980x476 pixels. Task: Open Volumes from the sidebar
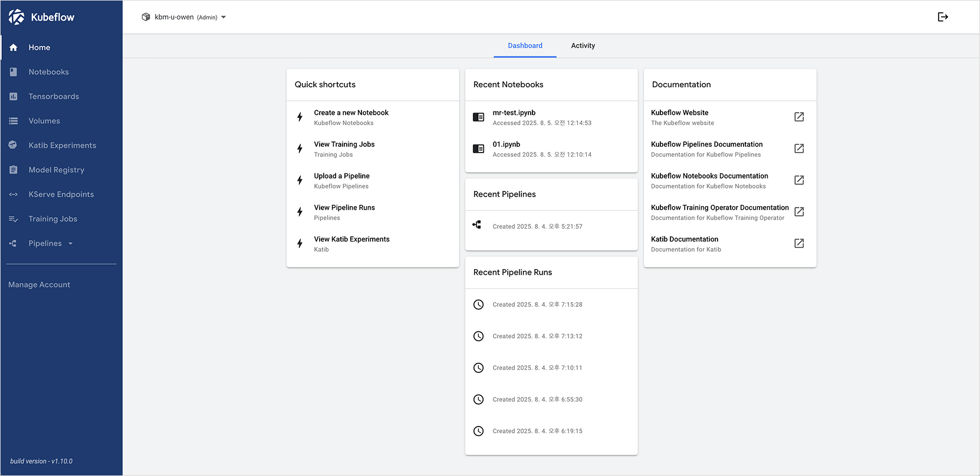(x=61, y=121)
